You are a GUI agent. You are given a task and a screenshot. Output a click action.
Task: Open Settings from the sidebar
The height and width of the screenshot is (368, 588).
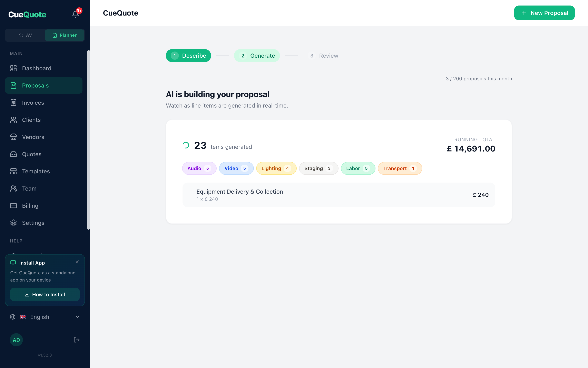point(44,223)
